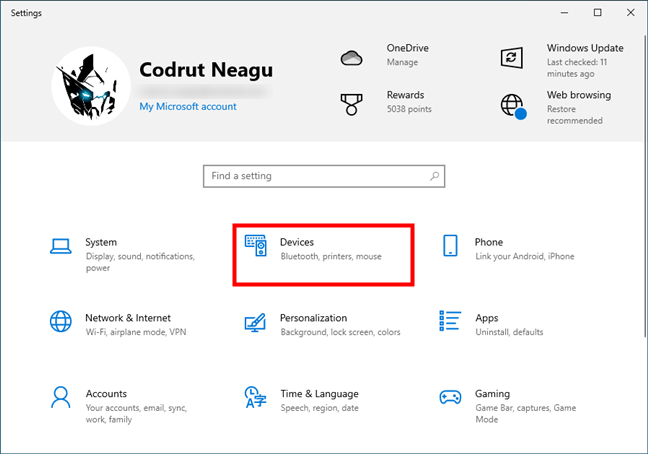The height and width of the screenshot is (454, 648).
Task: Open Phone settings label
Action: tap(488, 242)
